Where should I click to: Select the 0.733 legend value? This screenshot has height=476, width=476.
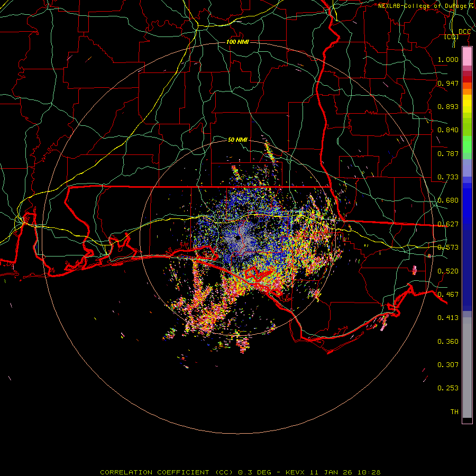coord(448,177)
